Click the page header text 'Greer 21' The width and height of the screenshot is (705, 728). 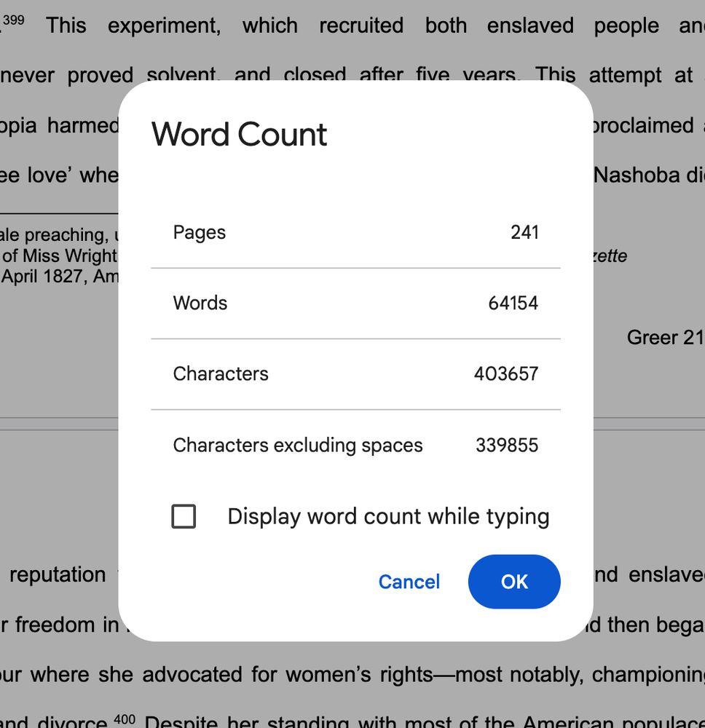(x=666, y=338)
